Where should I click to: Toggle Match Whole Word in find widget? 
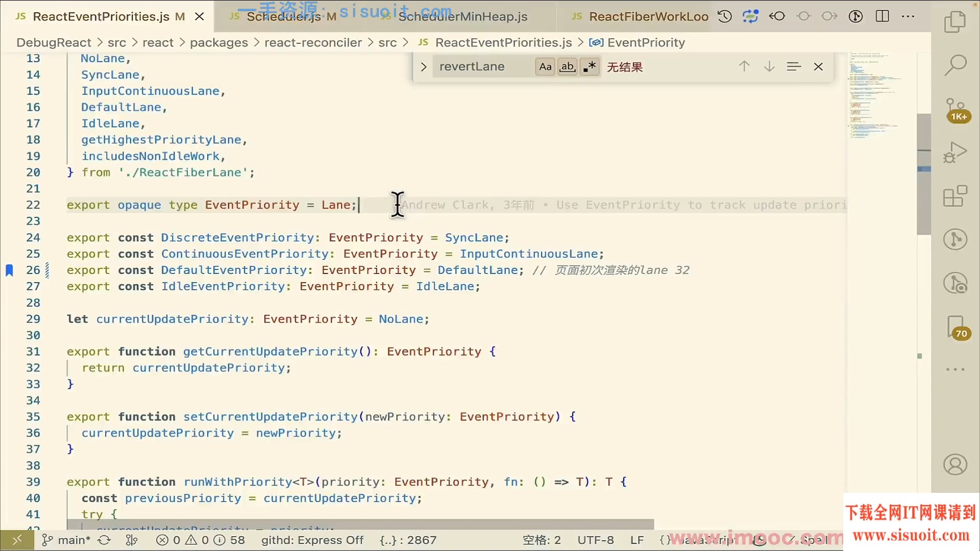click(x=568, y=67)
